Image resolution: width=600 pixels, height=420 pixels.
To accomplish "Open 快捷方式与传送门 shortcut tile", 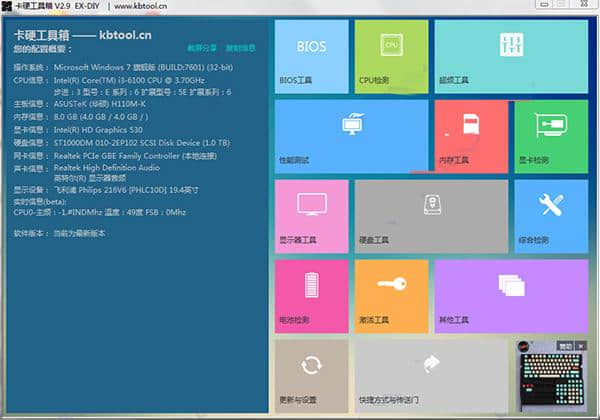I will [x=430, y=374].
